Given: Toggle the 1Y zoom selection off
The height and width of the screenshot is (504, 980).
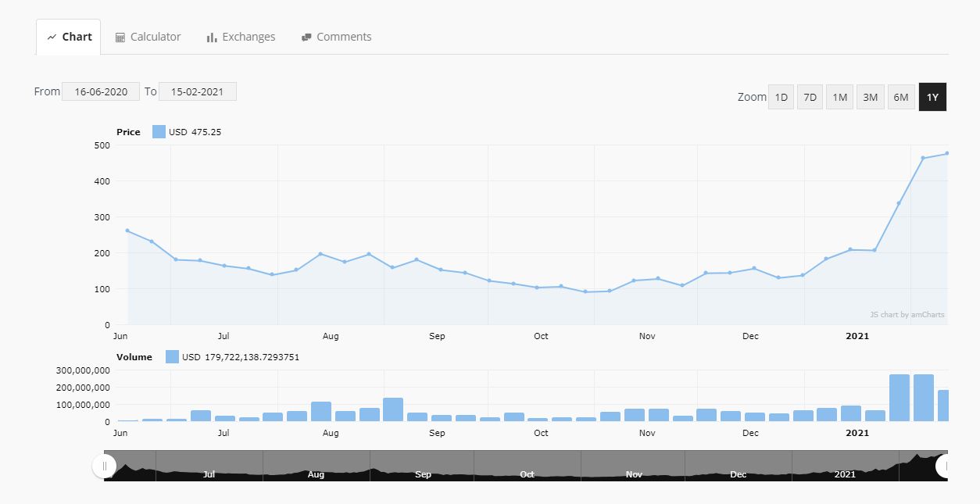Looking at the screenshot, I should (x=932, y=96).
